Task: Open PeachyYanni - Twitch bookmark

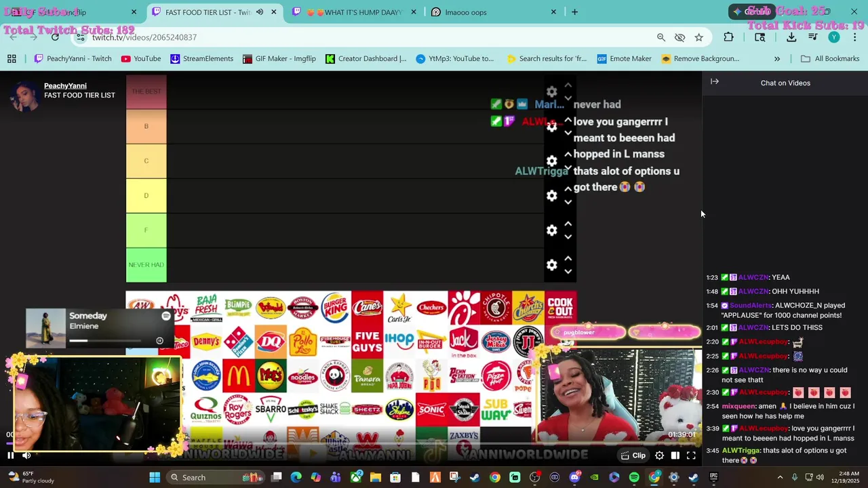Action: 73,59
